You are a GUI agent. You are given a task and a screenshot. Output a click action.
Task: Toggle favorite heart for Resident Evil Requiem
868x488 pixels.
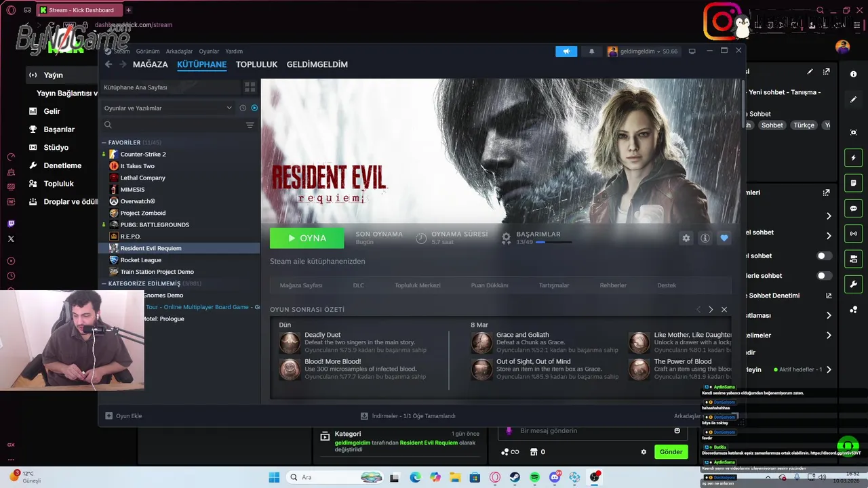click(x=724, y=238)
